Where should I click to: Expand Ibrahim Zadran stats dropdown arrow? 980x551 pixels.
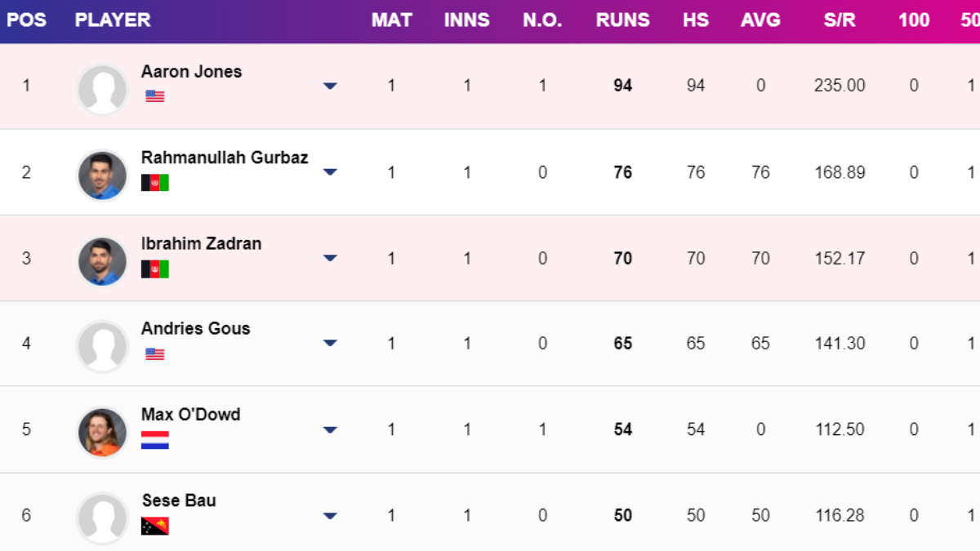pyautogui.click(x=330, y=258)
